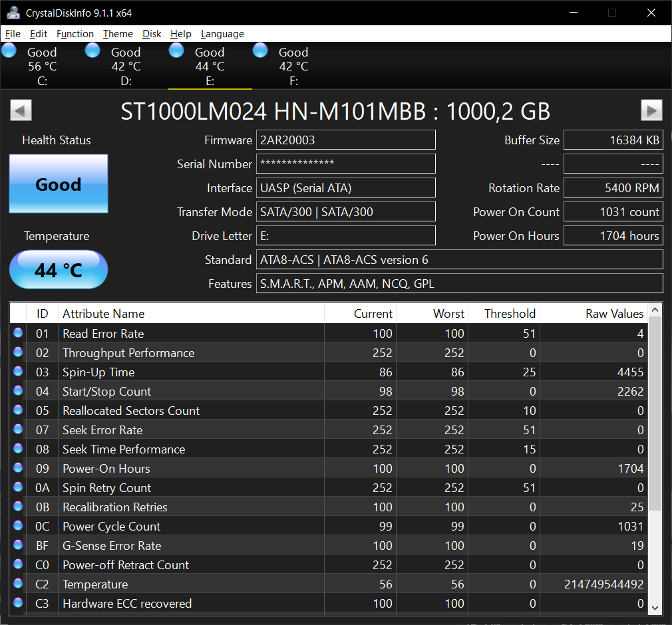Click the Drive Letter field E:
Viewport: 672px width, 625px height.
(346, 236)
